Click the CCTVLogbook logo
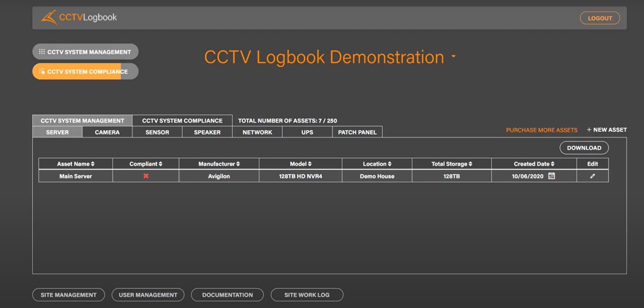 point(79,17)
